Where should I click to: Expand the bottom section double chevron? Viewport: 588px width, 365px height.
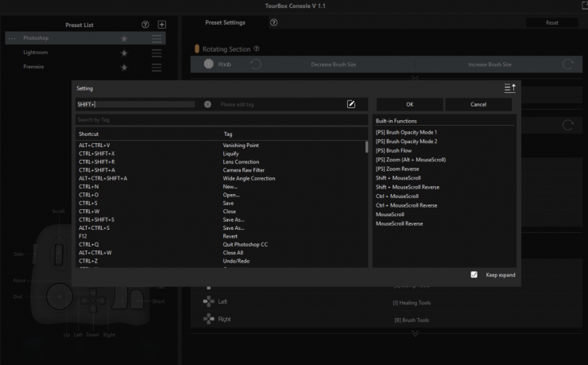(x=415, y=333)
